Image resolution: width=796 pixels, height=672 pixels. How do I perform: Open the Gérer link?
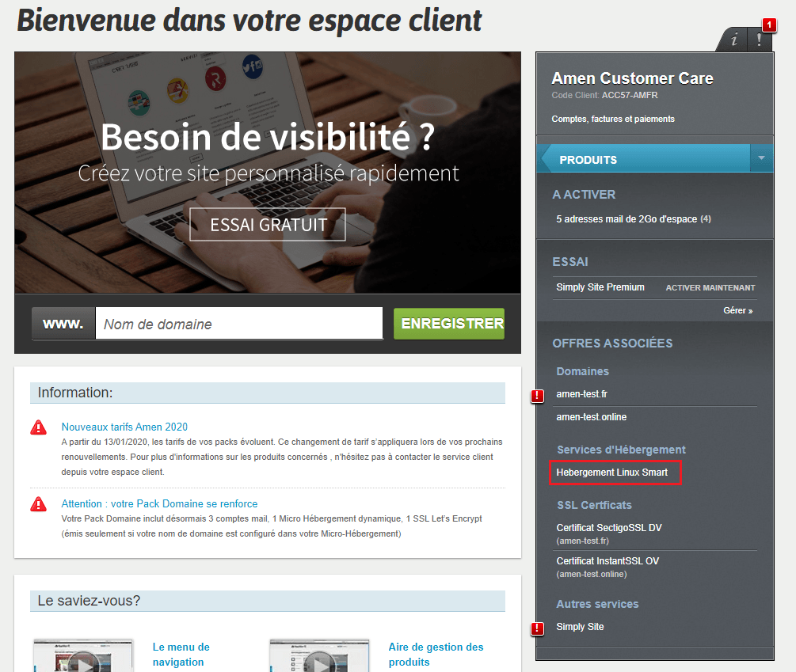737,310
